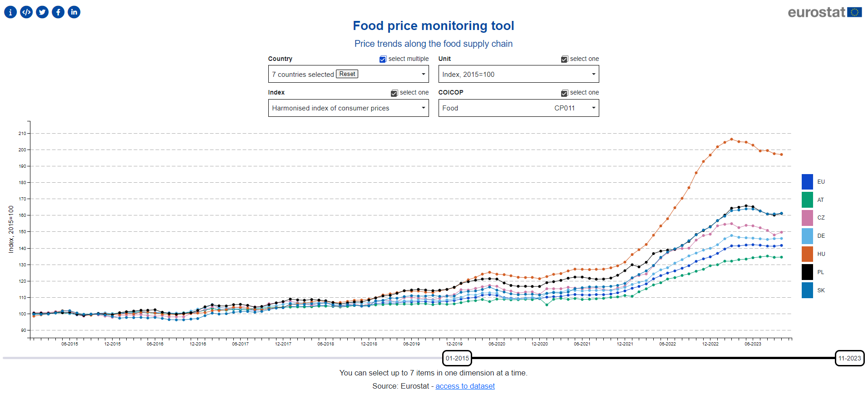Screen dimensions: 868x395
Task: Expand the Unit dropdown showing Index, 2015=100
Action: tap(518, 74)
